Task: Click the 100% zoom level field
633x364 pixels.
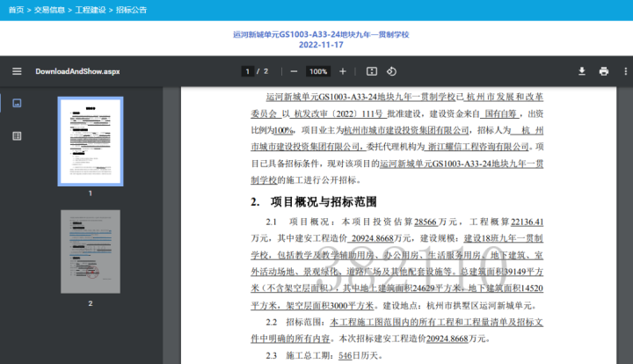Action: pos(318,71)
